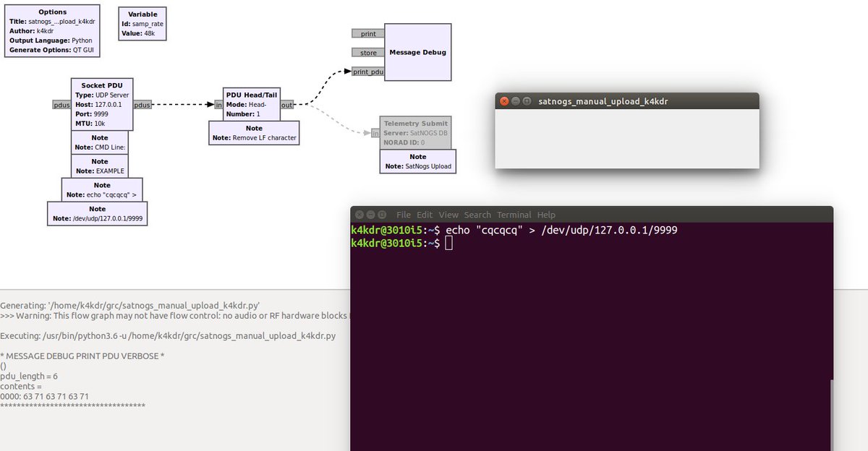Click the 'Executing: /usr/bin/python3.6' console line
This screenshot has height=451, width=868.
coord(168,336)
